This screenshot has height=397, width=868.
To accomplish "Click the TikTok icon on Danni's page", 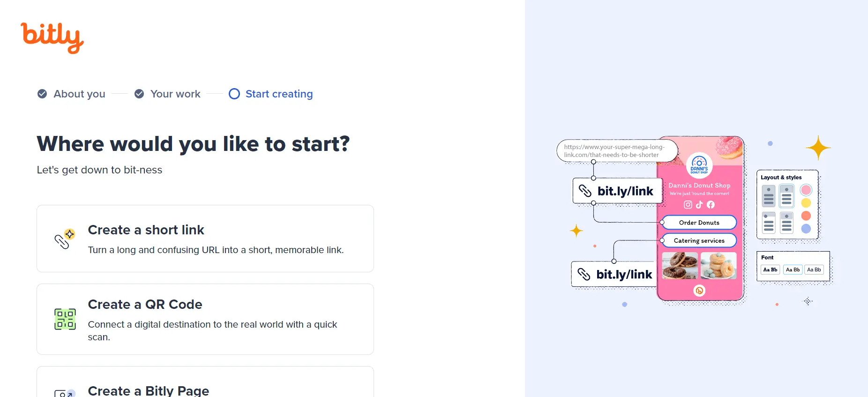I will [x=699, y=205].
